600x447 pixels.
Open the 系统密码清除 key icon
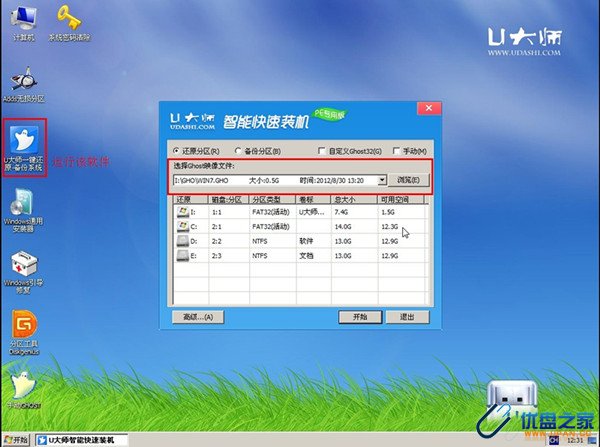[x=71, y=19]
